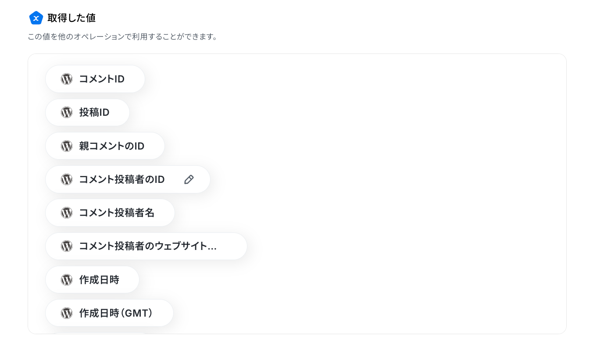
Task: Pick the コメント投稿者名 value chip
Action: (110, 213)
